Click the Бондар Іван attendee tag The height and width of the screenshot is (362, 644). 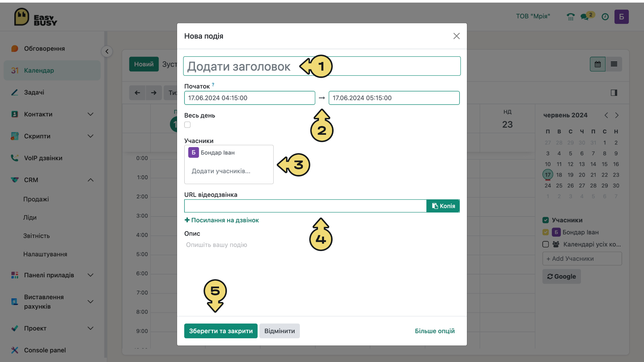point(212,153)
